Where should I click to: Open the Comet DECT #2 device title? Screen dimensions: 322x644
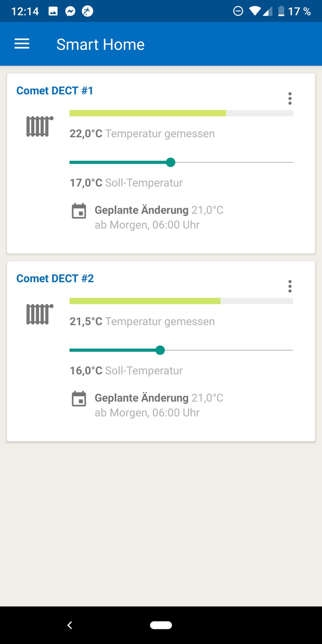55,279
